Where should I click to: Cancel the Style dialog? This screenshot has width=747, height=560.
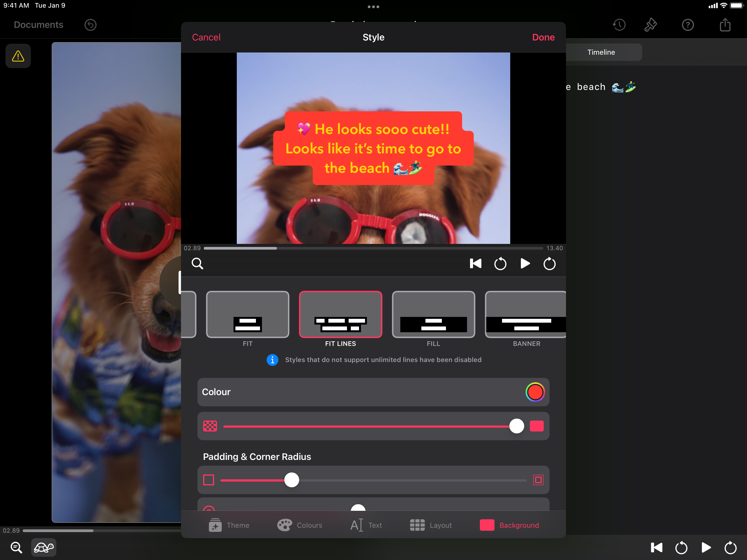coord(206,37)
